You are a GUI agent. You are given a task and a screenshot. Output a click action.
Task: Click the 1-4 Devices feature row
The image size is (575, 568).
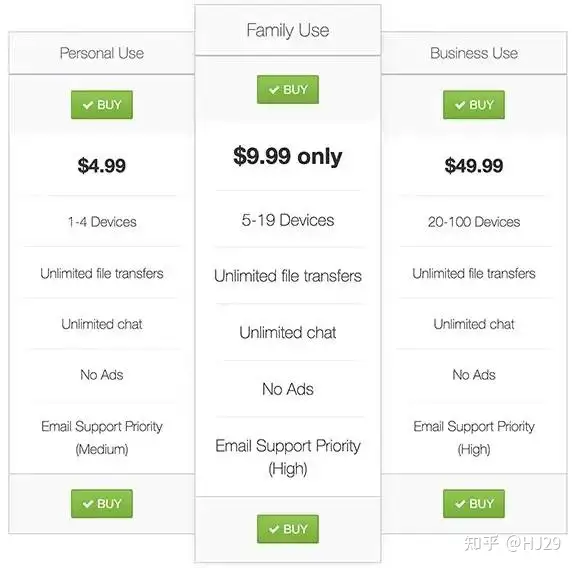click(102, 222)
